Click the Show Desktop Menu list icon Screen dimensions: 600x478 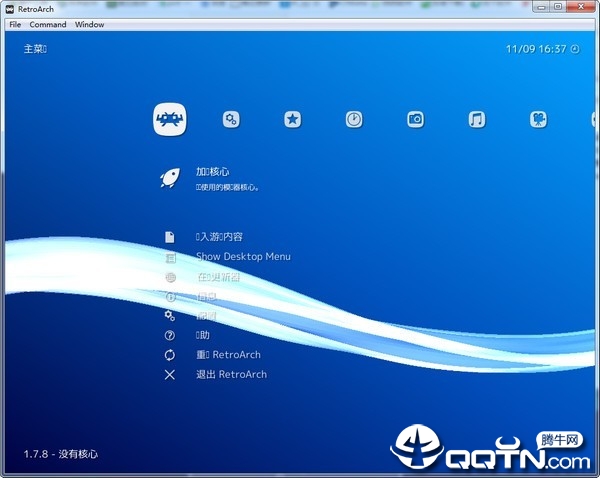pos(170,258)
